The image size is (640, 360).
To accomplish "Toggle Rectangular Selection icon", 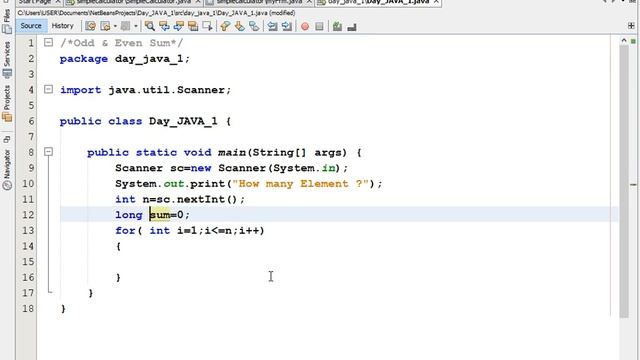I will [x=208, y=26].
